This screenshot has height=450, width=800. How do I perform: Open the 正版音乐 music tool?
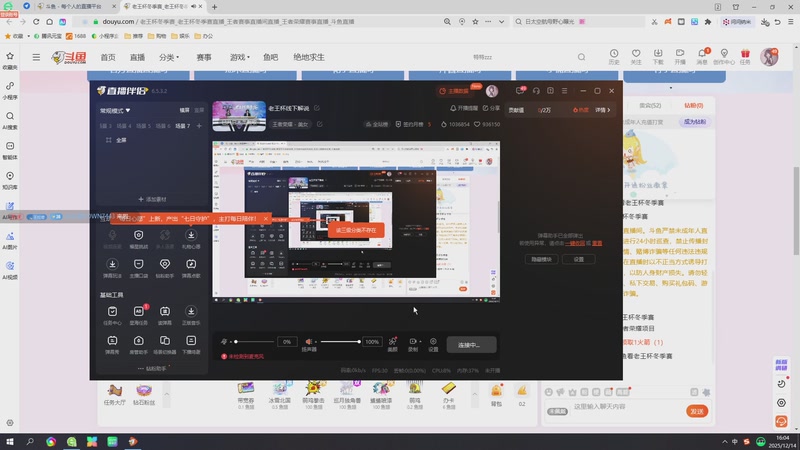191,315
